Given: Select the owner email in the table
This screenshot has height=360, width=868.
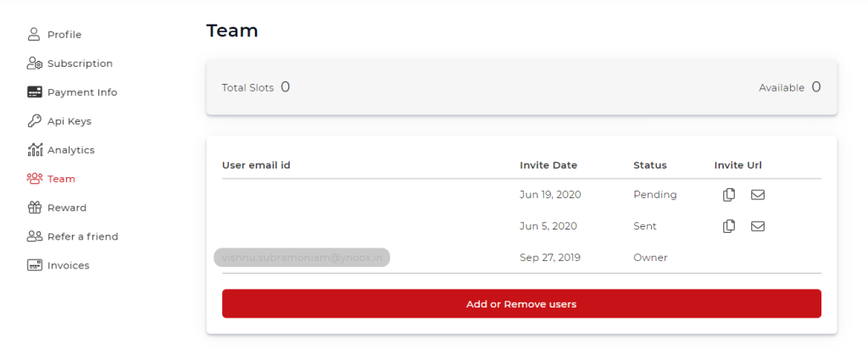Looking at the screenshot, I should 302,258.
